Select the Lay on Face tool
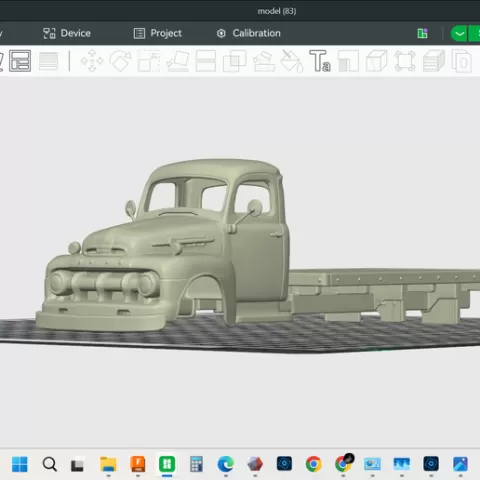This screenshot has height=480, width=480. point(178,61)
